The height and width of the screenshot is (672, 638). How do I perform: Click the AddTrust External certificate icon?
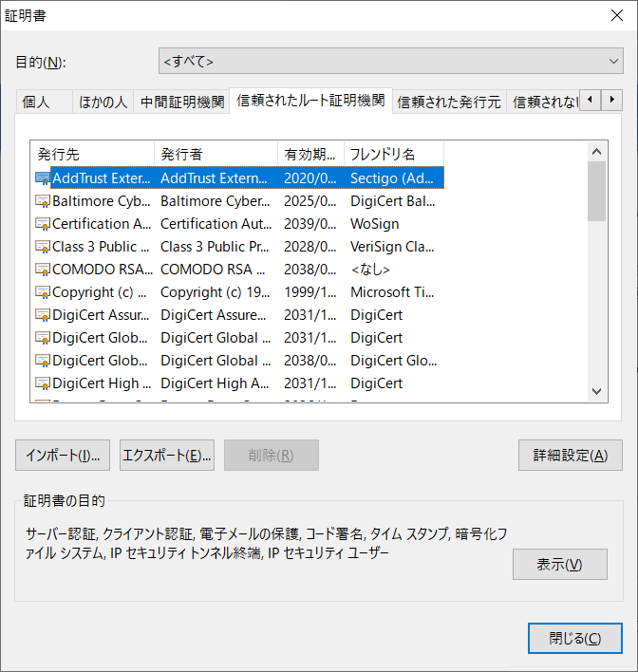point(43,178)
